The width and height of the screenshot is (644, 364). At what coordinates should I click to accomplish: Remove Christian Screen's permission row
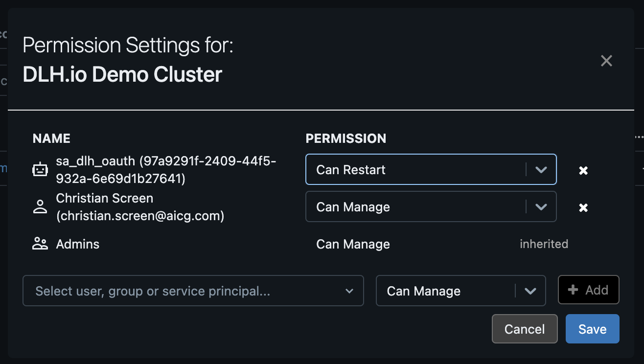pyautogui.click(x=583, y=207)
